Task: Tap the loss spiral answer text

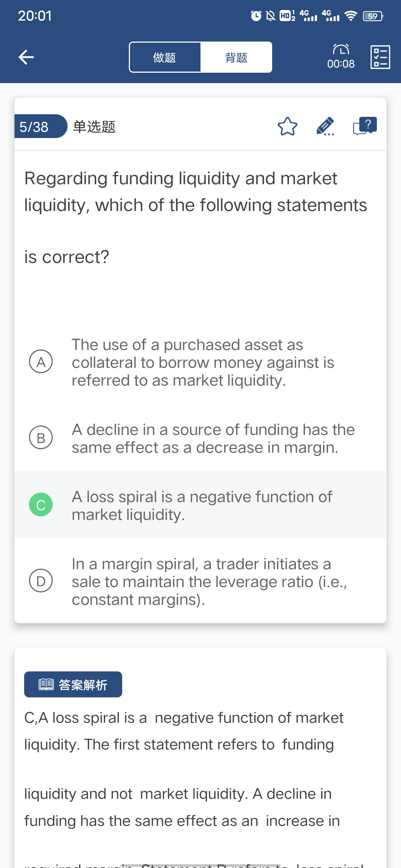Action: (202, 505)
